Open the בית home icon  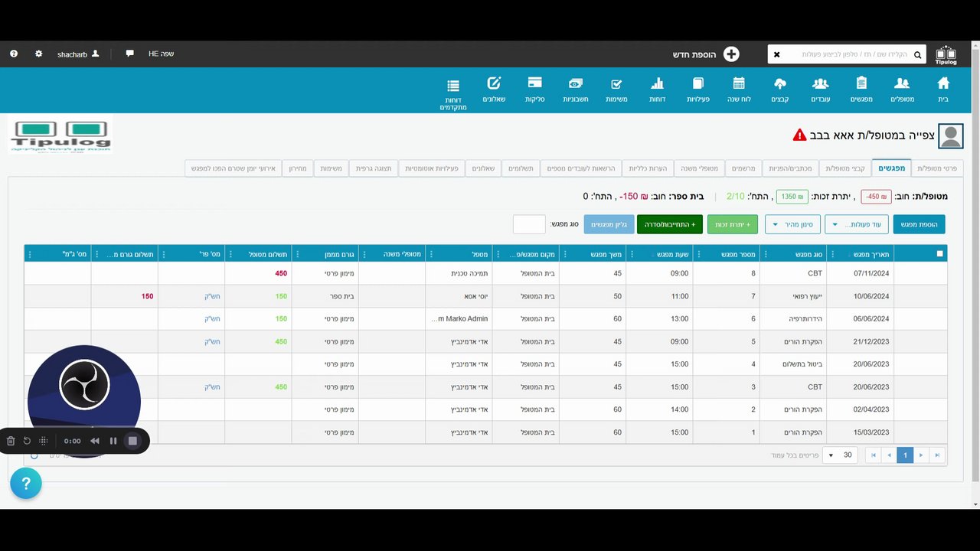(943, 83)
